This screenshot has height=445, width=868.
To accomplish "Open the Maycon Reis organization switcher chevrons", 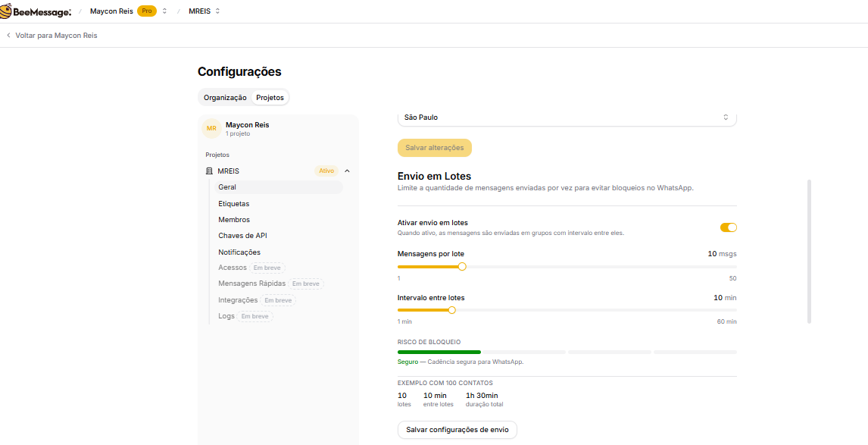I will [x=164, y=11].
